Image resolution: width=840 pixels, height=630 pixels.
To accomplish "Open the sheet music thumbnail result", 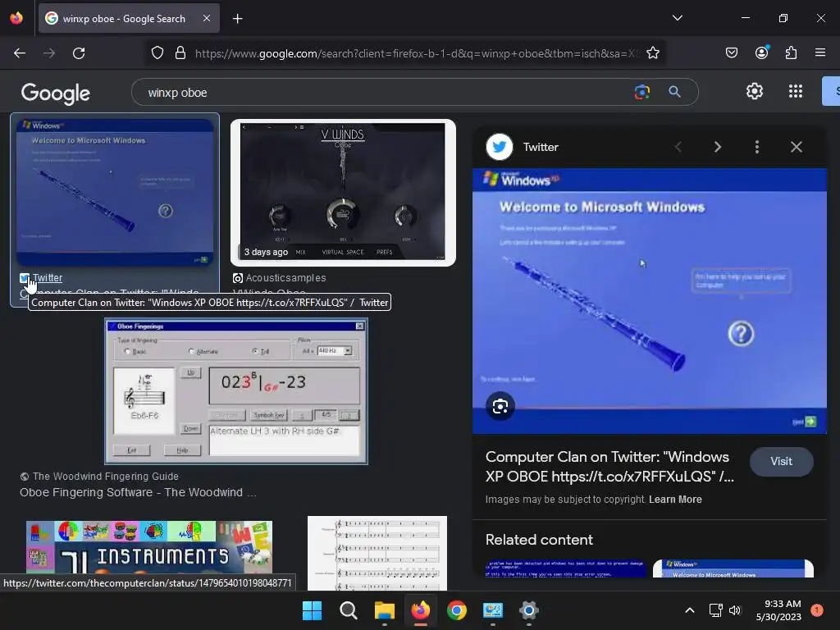I will tap(377, 552).
